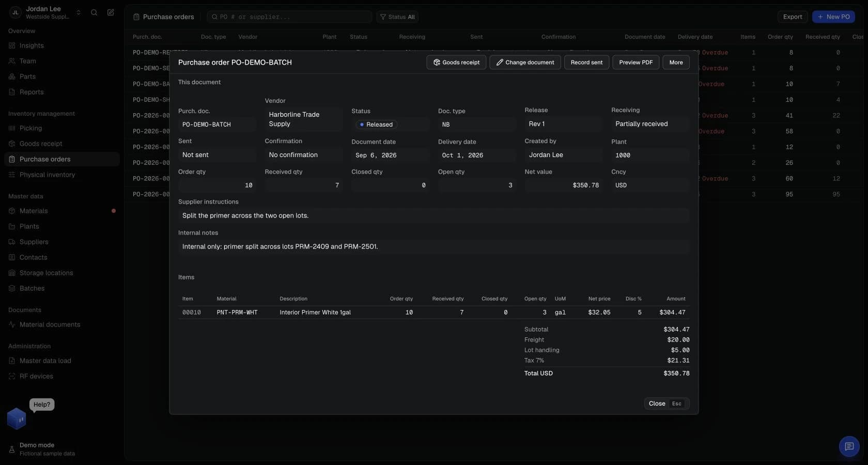This screenshot has height=465, width=868.
Task: Open RF devices under Administration
Action: point(62,376)
